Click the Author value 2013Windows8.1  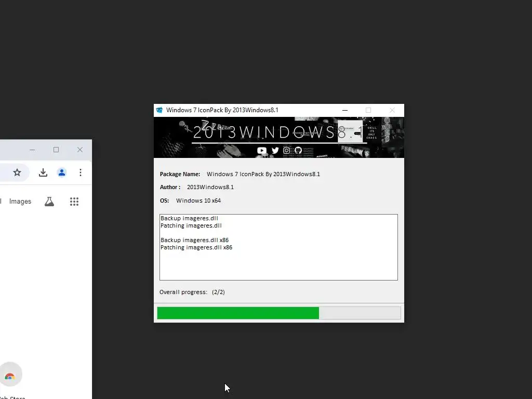[x=210, y=187]
